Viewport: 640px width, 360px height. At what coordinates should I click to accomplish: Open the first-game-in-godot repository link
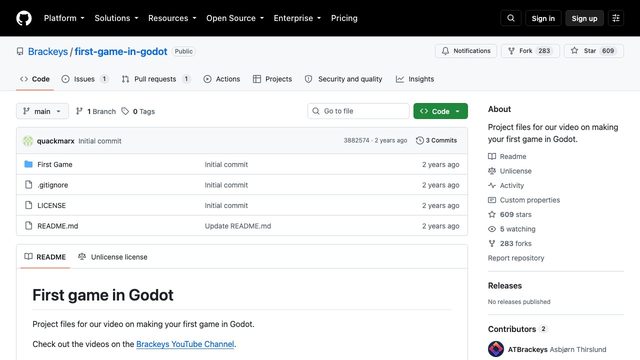click(121, 51)
